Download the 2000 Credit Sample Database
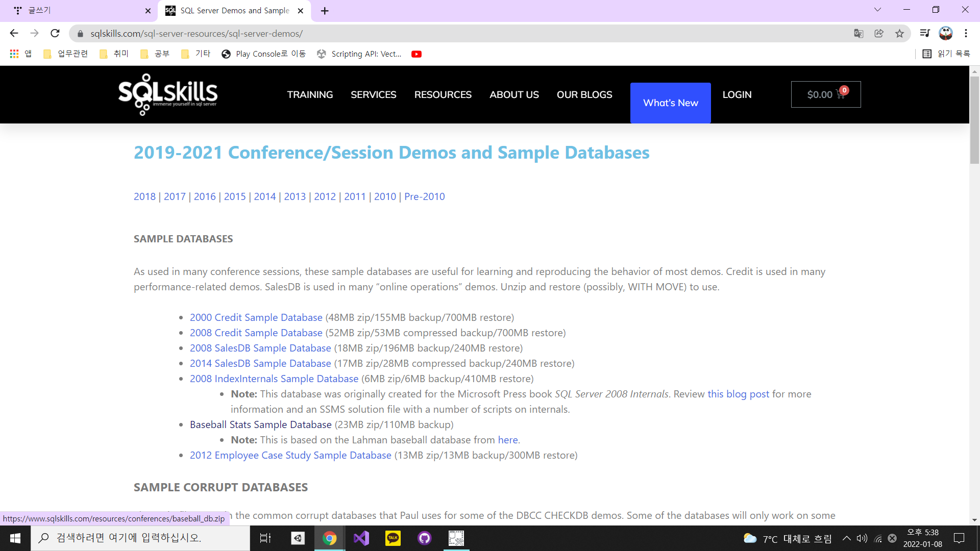This screenshot has height=551, width=980. tap(256, 317)
